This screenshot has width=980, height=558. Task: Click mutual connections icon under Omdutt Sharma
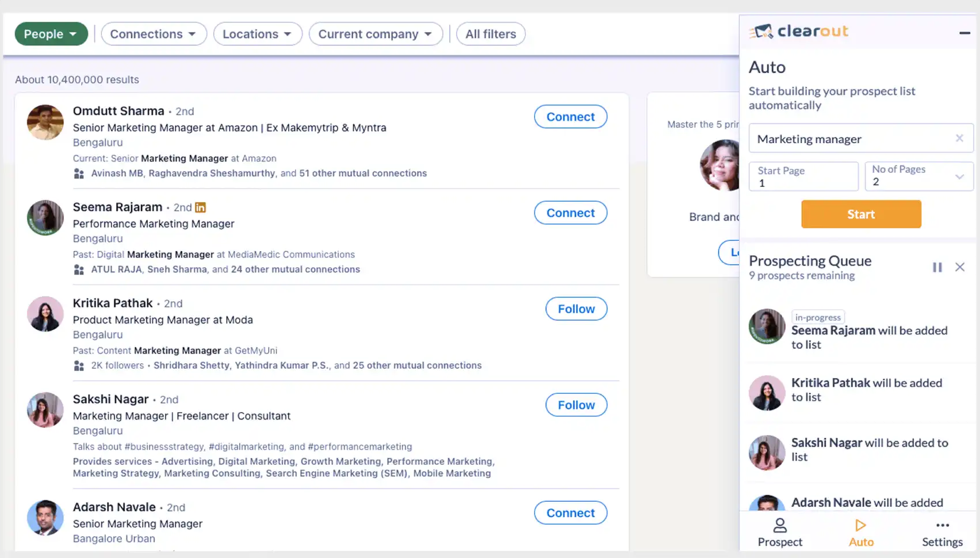pyautogui.click(x=79, y=174)
